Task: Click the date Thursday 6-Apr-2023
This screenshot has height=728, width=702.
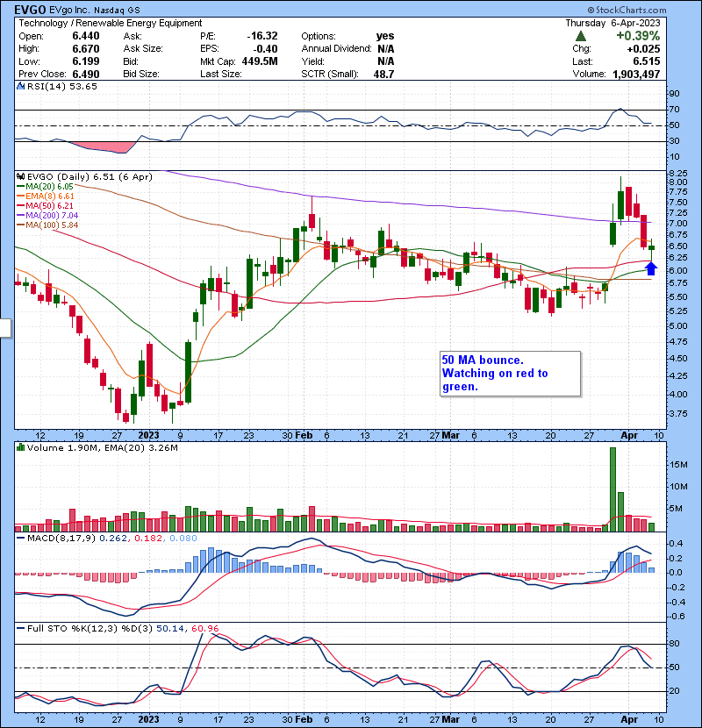Action: [612, 23]
